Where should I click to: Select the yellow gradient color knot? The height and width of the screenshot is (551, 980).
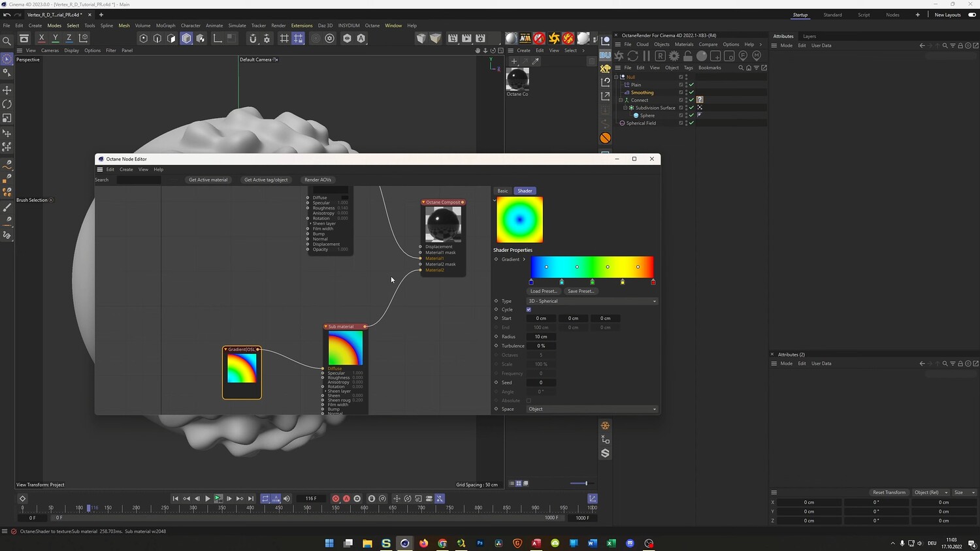[x=623, y=282]
